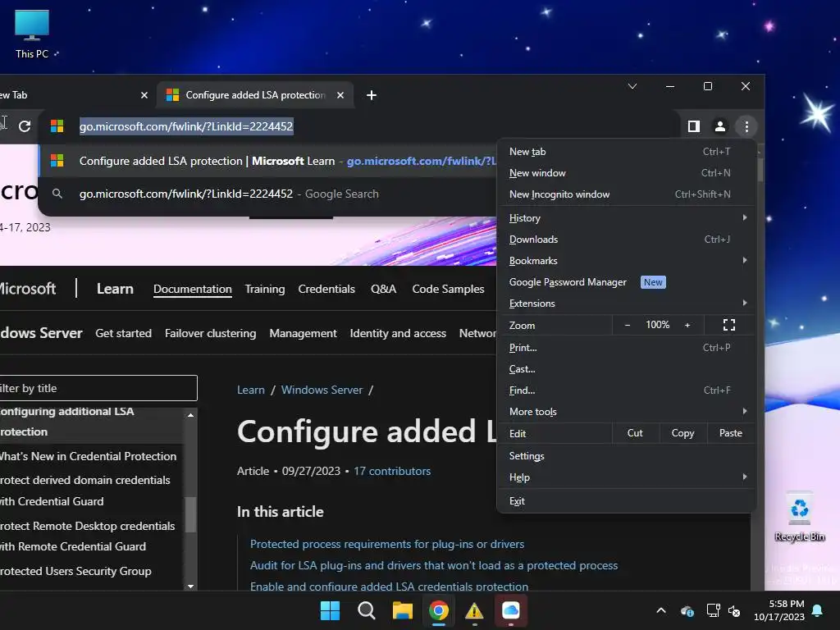Open What's New in Credential Protection
Screen dimensions: 840x630
point(88,456)
